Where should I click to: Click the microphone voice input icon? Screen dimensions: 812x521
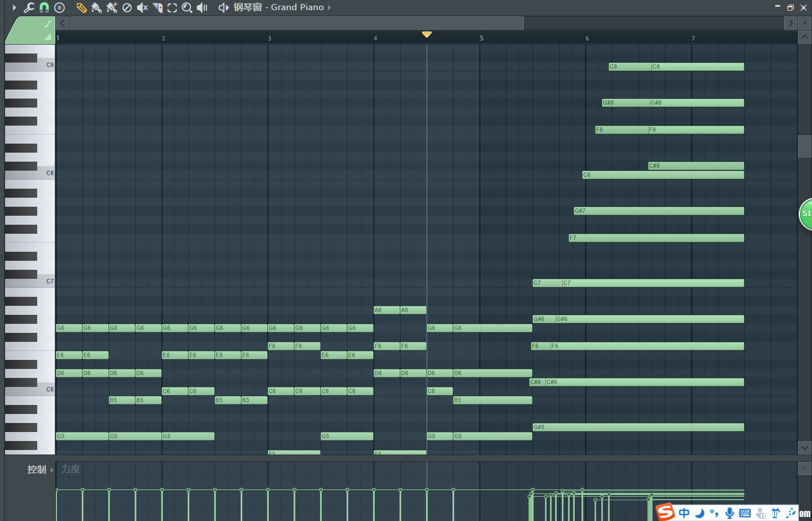click(x=730, y=513)
